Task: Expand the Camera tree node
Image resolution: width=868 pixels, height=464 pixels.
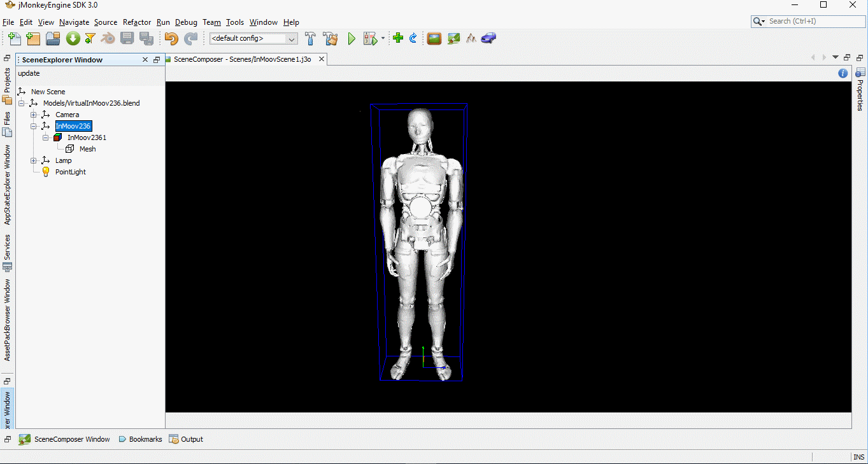Action: (x=33, y=115)
